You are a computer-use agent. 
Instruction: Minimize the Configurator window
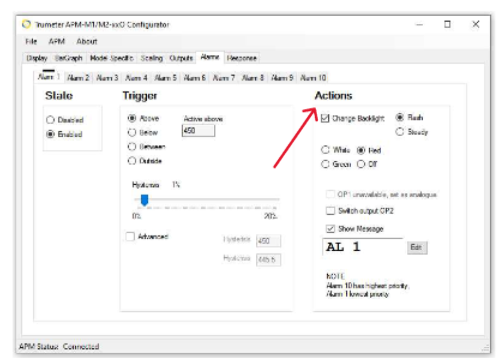click(x=419, y=24)
